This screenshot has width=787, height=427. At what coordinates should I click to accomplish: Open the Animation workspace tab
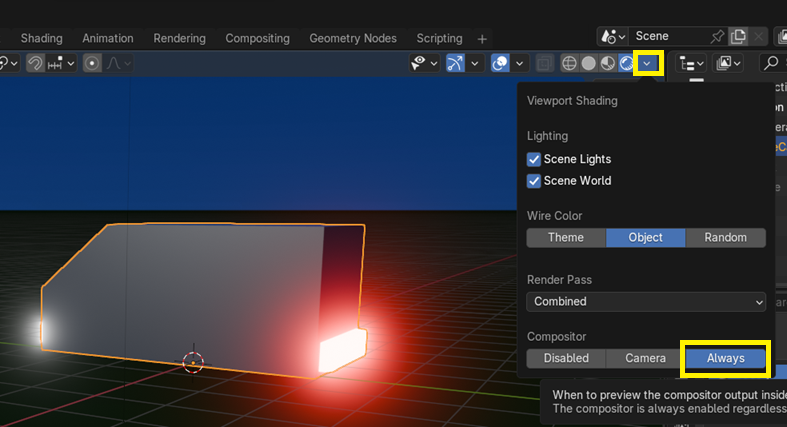click(108, 39)
